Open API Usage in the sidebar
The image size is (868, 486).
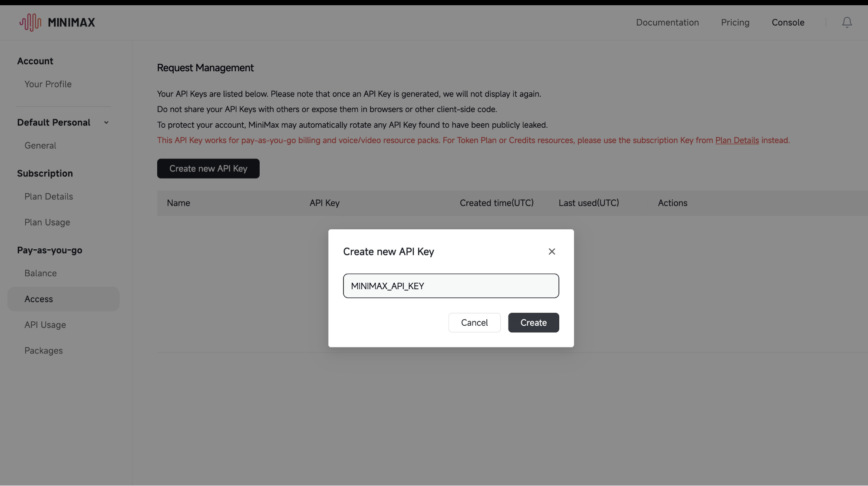click(45, 325)
